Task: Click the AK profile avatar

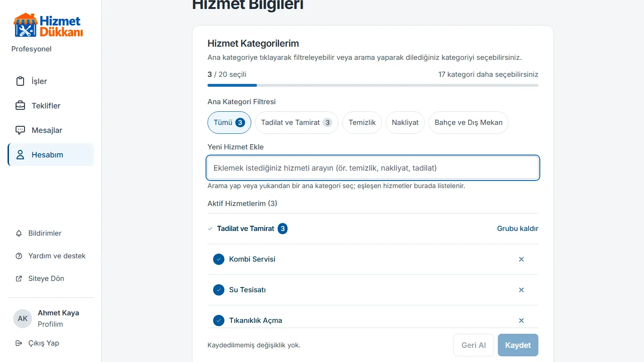Action: click(23, 319)
